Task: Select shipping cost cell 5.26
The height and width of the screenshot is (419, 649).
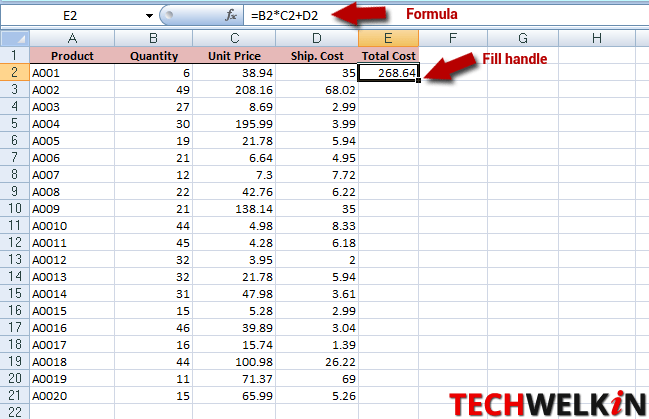Action: click(x=317, y=395)
